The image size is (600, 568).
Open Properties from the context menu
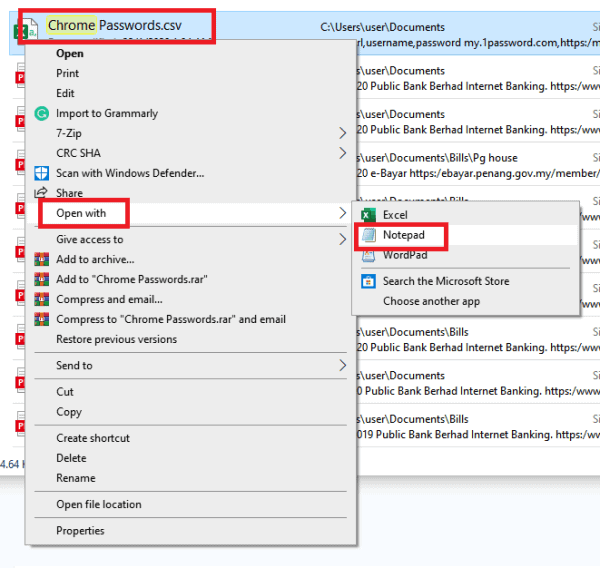(x=80, y=530)
